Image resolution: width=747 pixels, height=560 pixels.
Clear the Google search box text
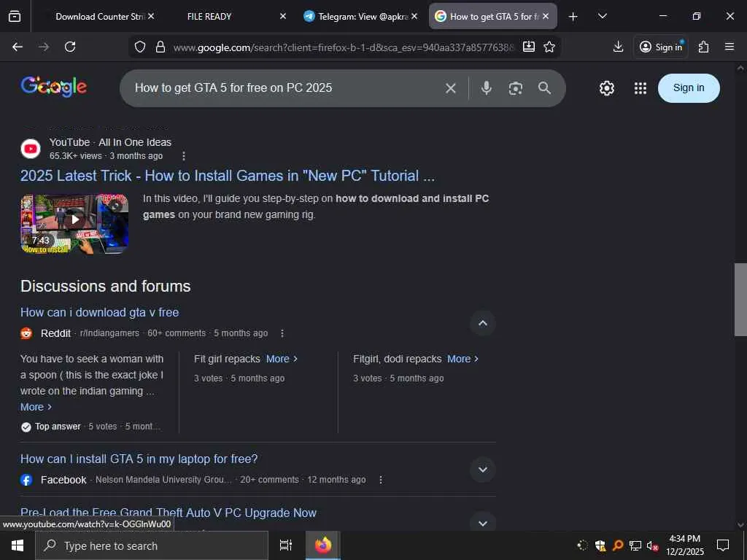point(451,88)
